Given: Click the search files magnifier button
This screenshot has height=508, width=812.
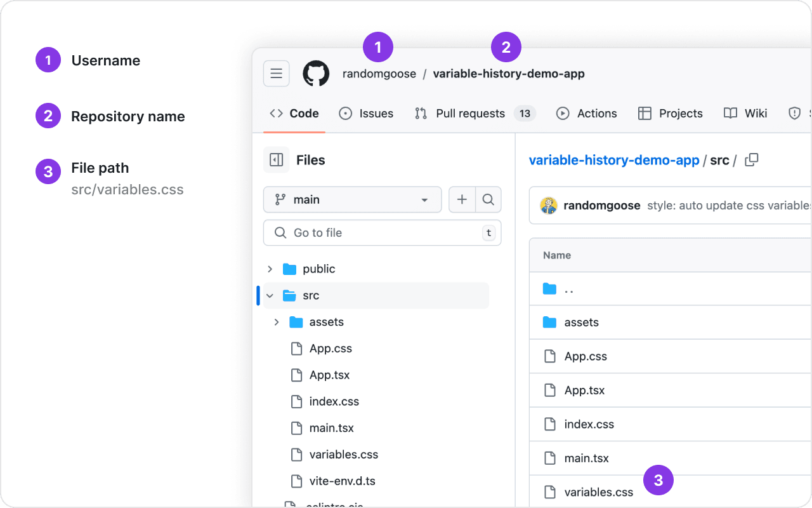Looking at the screenshot, I should [x=488, y=199].
